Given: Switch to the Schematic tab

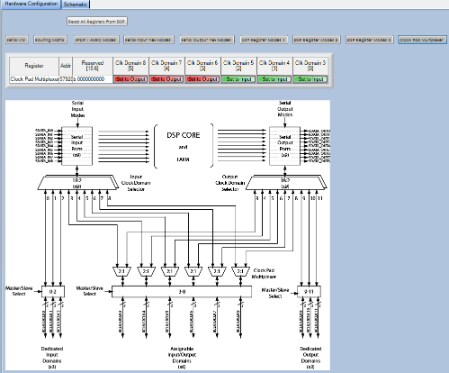Looking at the screenshot, I should click(x=76, y=4).
